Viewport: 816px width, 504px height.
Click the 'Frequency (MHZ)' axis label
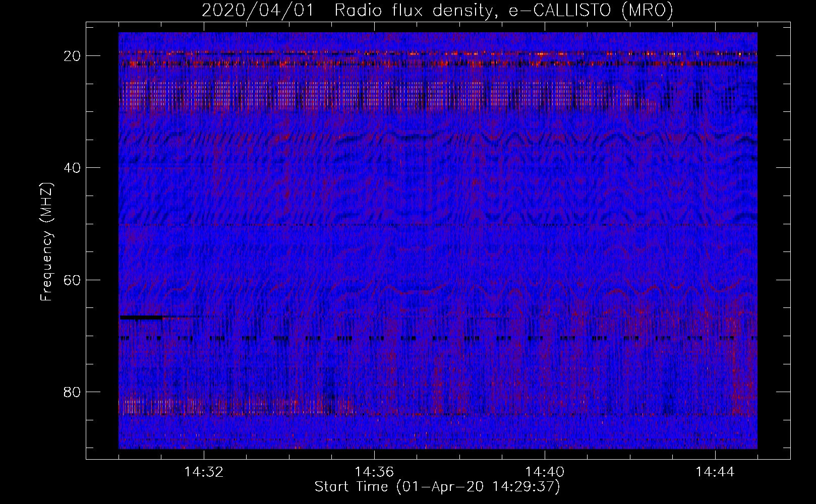[46, 242]
